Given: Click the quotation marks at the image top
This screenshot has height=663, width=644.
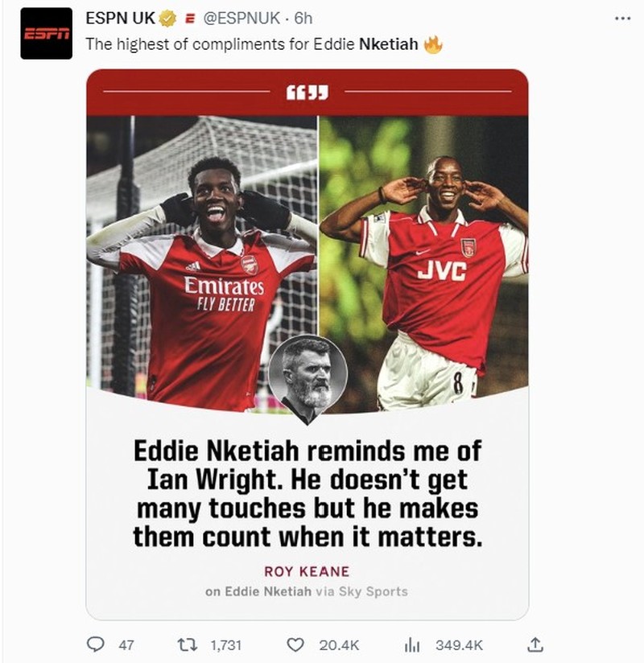Looking at the screenshot, I should coord(309,90).
